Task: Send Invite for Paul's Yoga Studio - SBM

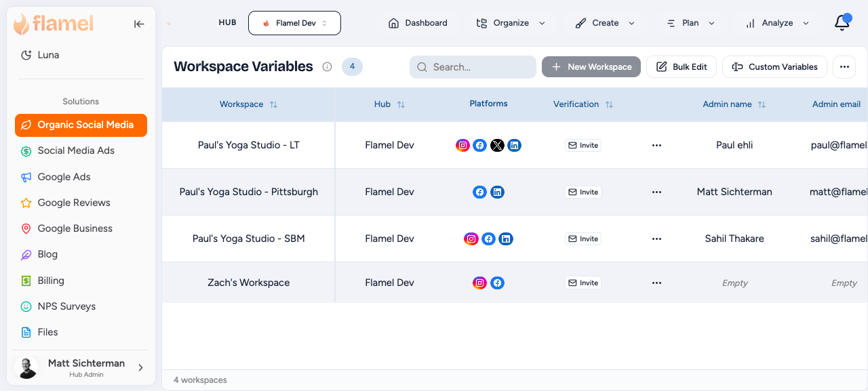Action: (x=583, y=239)
